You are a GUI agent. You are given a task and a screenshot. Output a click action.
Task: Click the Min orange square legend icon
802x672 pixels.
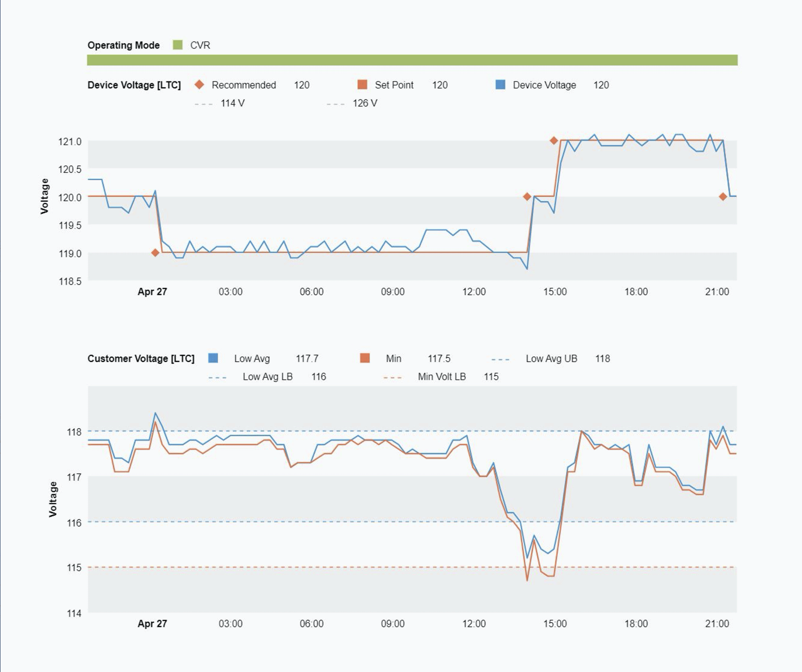[x=365, y=358]
